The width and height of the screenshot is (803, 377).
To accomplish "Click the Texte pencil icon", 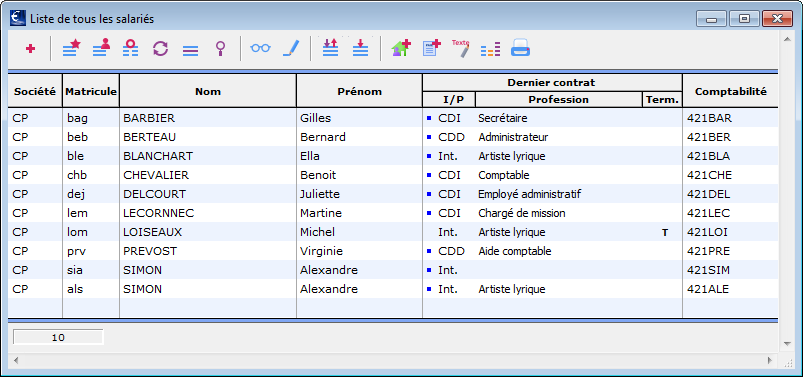I will pos(460,49).
